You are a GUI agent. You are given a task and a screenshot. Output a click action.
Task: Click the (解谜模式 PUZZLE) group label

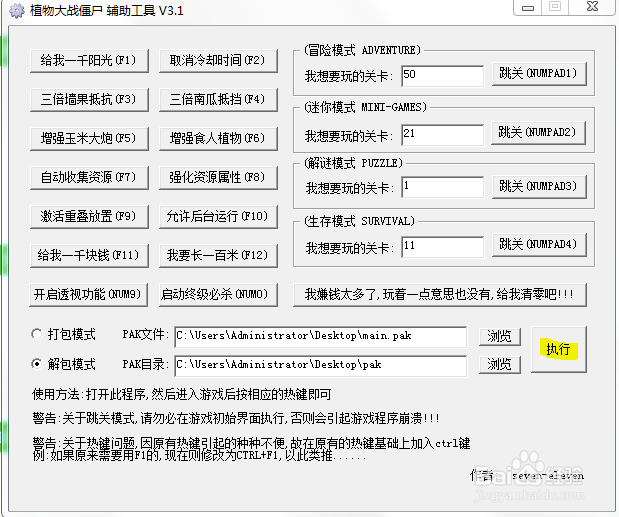click(353, 163)
